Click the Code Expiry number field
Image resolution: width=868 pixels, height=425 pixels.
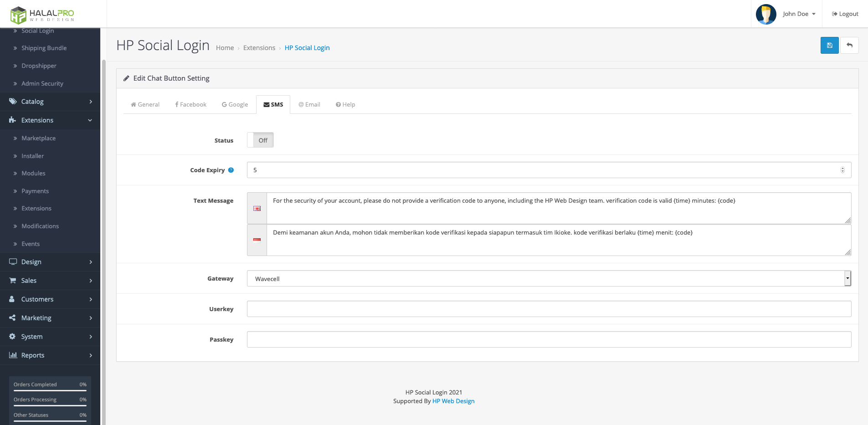549,170
